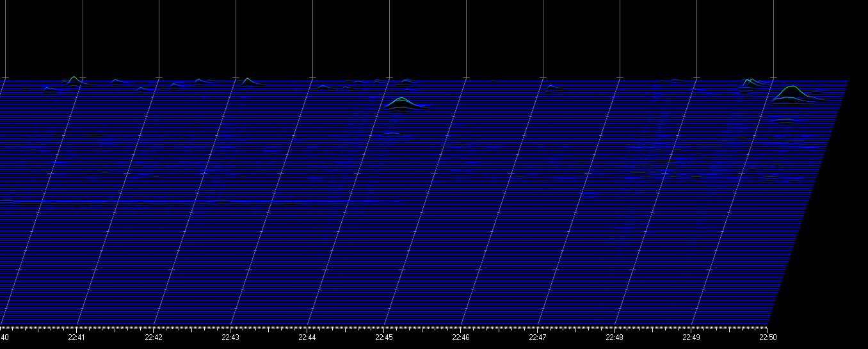Click the 22:42 time axis label
868x349 pixels.
coord(154,337)
